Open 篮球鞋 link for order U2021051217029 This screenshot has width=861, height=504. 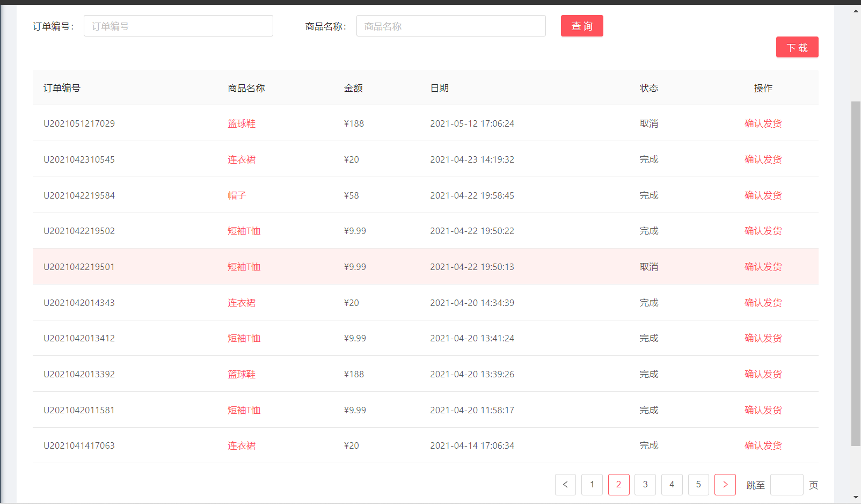coord(242,123)
